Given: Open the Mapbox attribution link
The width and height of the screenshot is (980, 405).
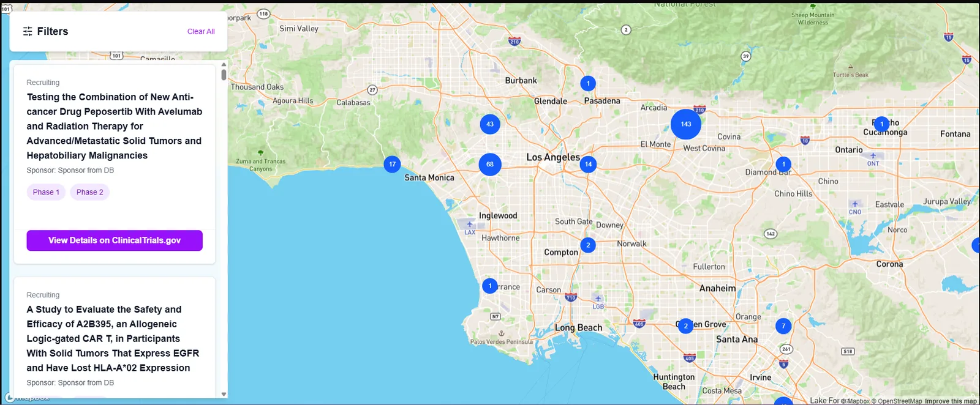Looking at the screenshot, I should (x=855, y=401).
